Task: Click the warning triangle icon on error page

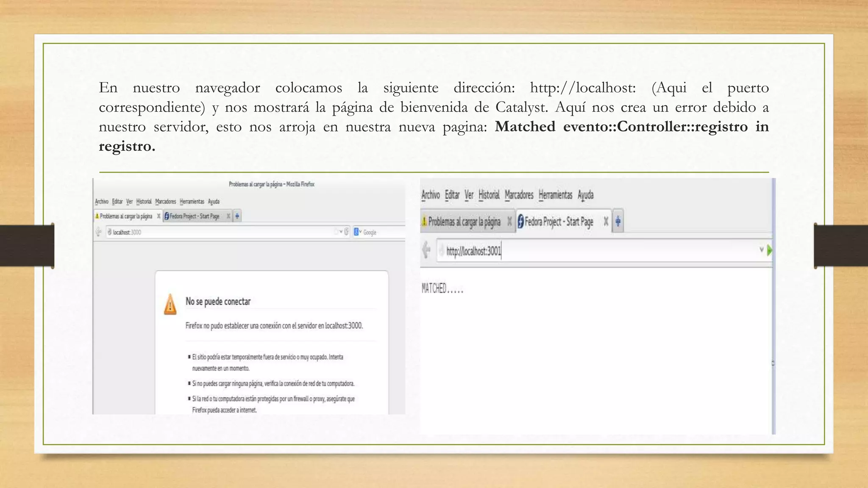Action: coord(170,304)
